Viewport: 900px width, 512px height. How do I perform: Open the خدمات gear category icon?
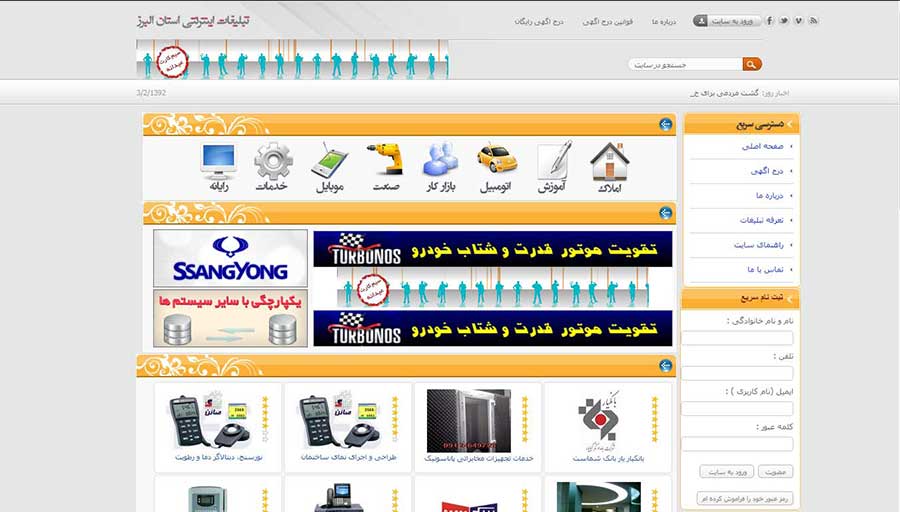tap(273, 161)
